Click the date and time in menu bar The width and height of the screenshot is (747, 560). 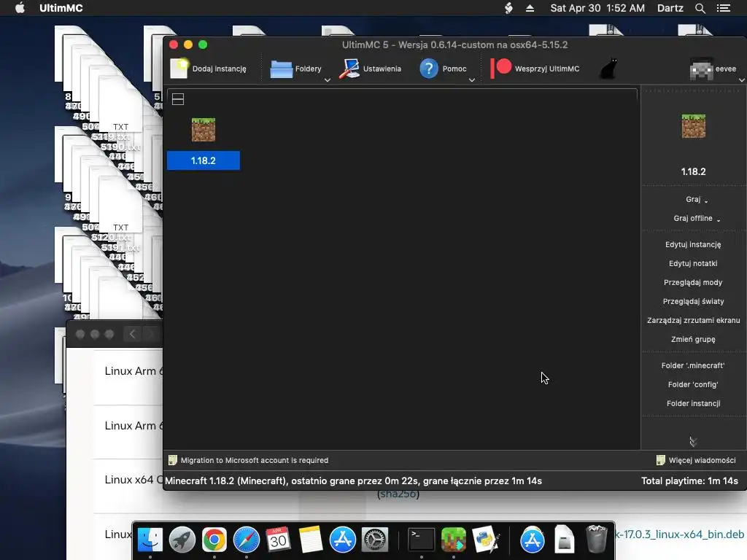[x=597, y=8]
